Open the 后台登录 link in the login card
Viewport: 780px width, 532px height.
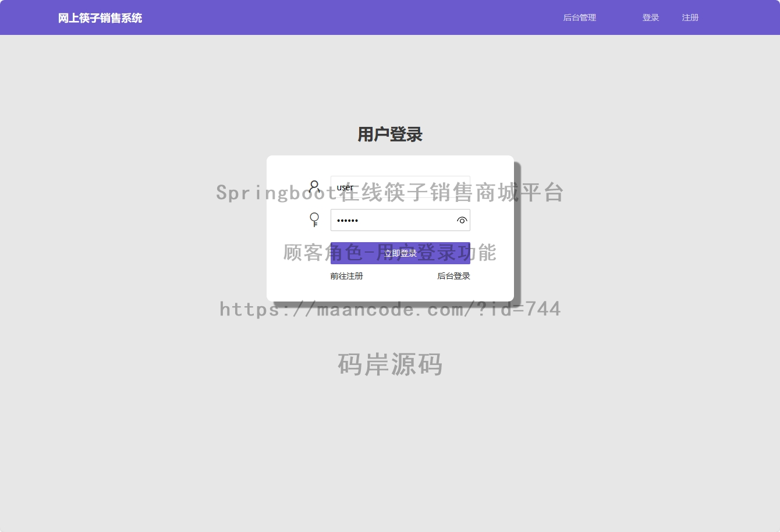click(x=453, y=276)
